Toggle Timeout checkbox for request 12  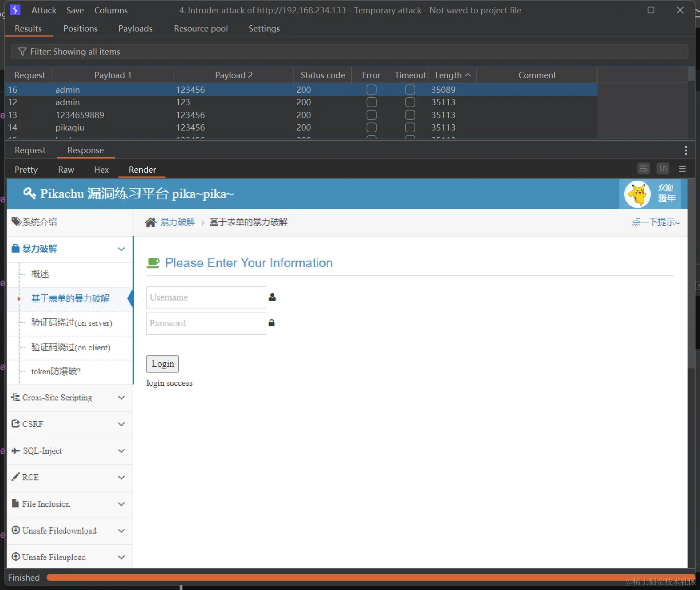[x=410, y=102]
